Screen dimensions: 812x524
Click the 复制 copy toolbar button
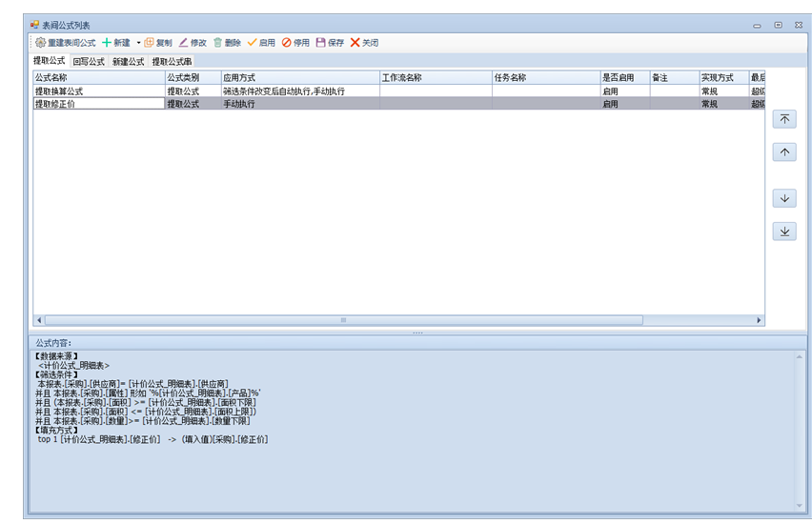[158, 43]
